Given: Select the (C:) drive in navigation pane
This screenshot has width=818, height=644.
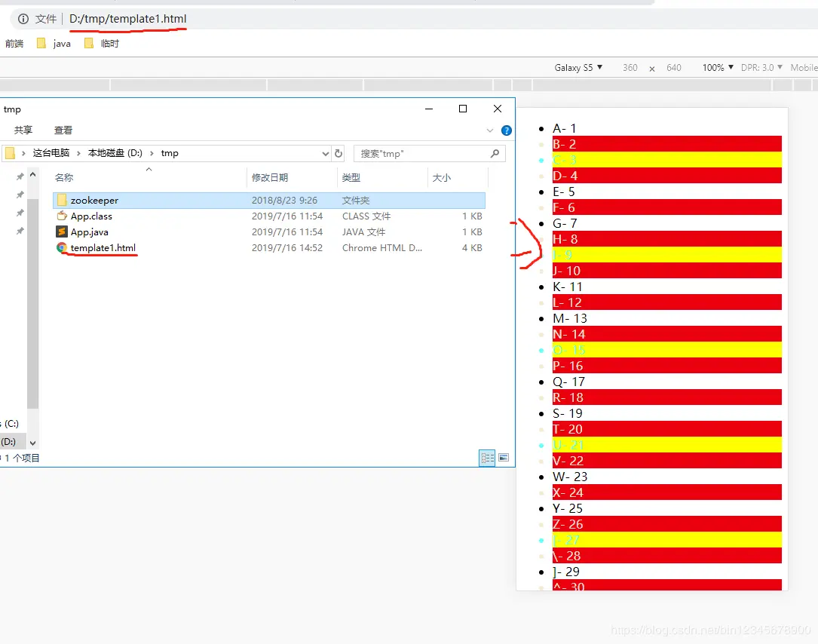Looking at the screenshot, I should (x=10, y=424).
